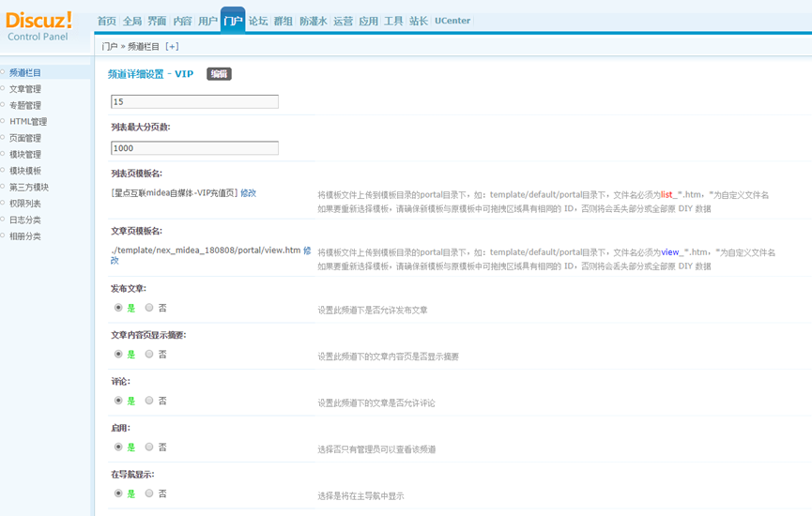Open 相册分类 in the sidebar
This screenshot has width=812, height=516.
click(x=24, y=236)
